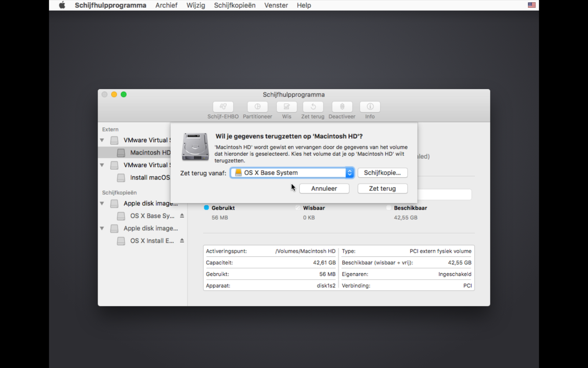Collapse the first Apple disk image
The height and width of the screenshot is (368, 588).
tap(102, 204)
